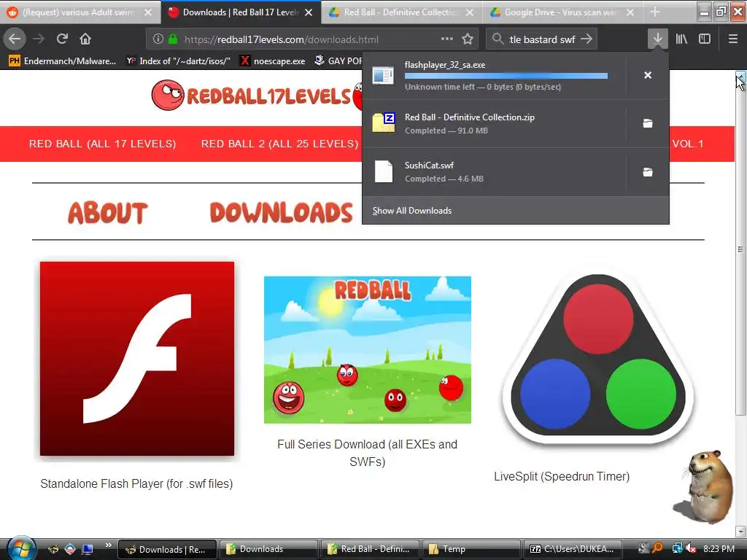Open the Firefox hamburger menu
The image size is (747, 560).
(x=733, y=39)
